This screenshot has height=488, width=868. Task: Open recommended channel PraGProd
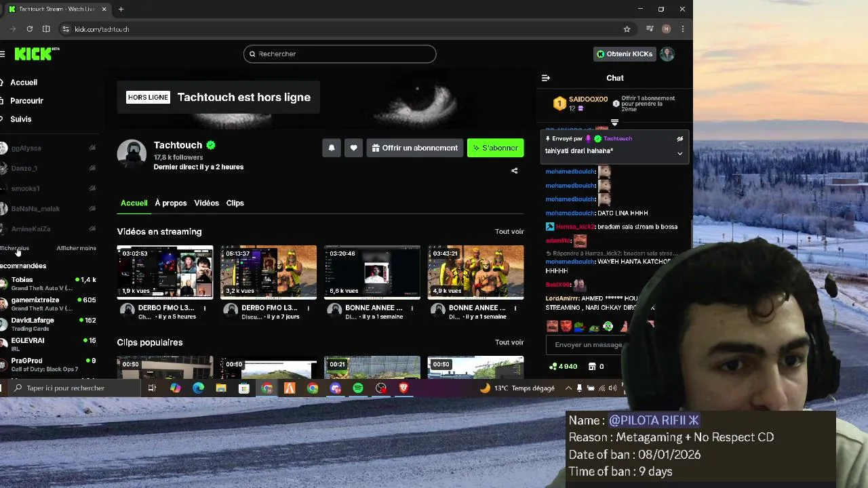point(49,365)
